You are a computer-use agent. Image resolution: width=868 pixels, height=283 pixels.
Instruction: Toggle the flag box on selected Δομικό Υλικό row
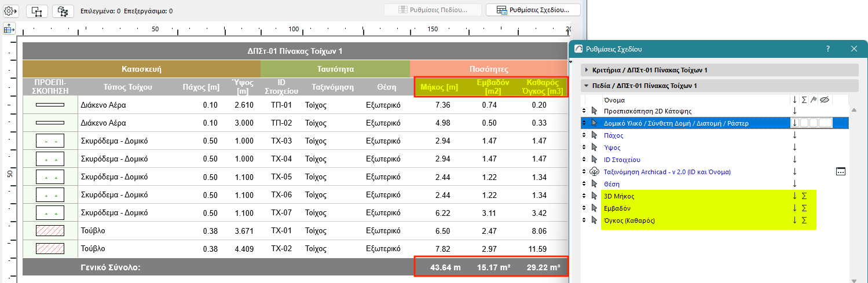[814, 123]
